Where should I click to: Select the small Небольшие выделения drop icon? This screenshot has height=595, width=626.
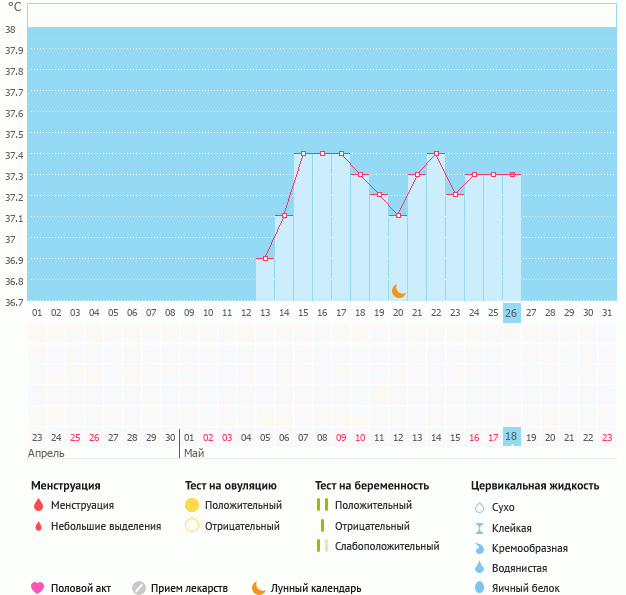38,526
